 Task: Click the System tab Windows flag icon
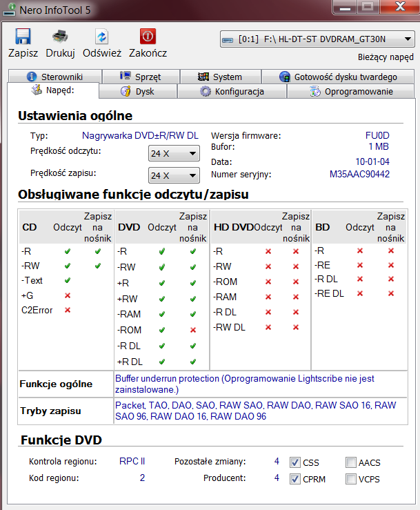pos(203,77)
